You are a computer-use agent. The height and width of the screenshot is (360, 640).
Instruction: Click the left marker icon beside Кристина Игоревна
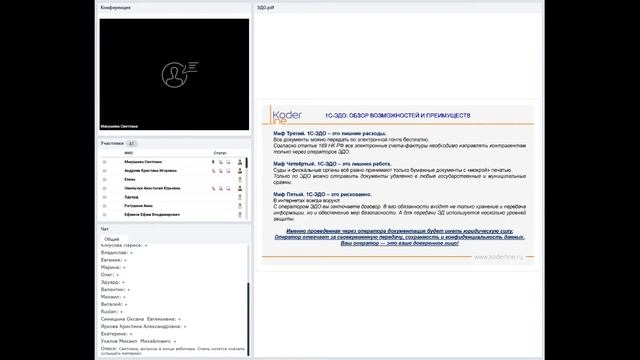tap(104, 171)
